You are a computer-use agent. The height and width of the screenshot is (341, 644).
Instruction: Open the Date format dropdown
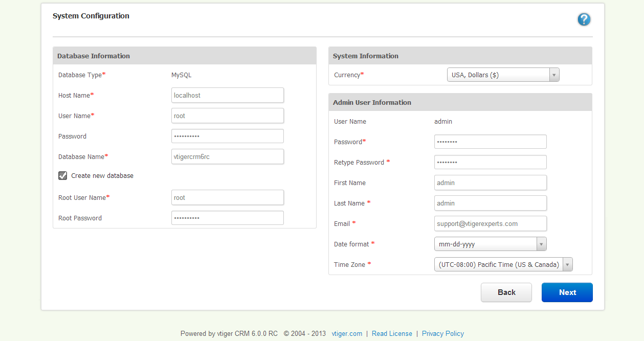coord(490,244)
